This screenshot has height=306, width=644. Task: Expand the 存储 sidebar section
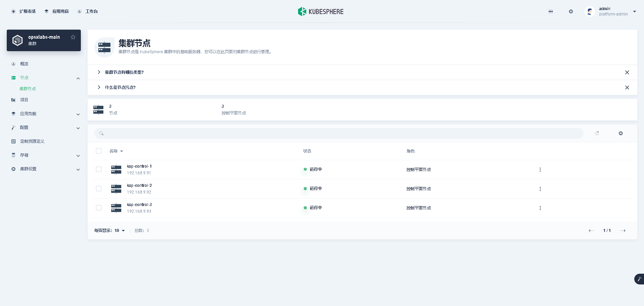pyautogui.click(x=78, y=156)
